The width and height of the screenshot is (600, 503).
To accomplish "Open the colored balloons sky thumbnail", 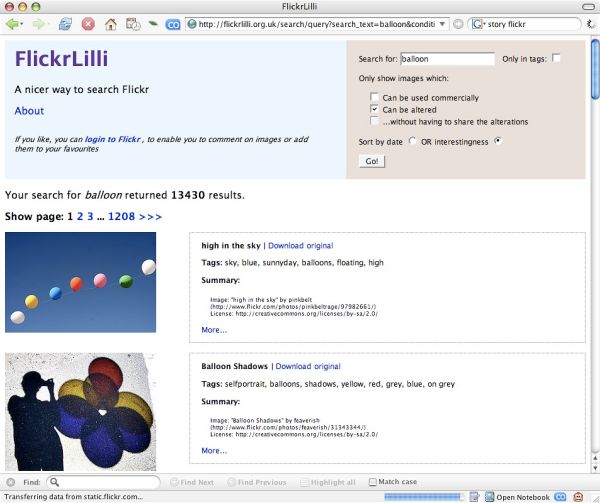I will (x=80, y=282).
